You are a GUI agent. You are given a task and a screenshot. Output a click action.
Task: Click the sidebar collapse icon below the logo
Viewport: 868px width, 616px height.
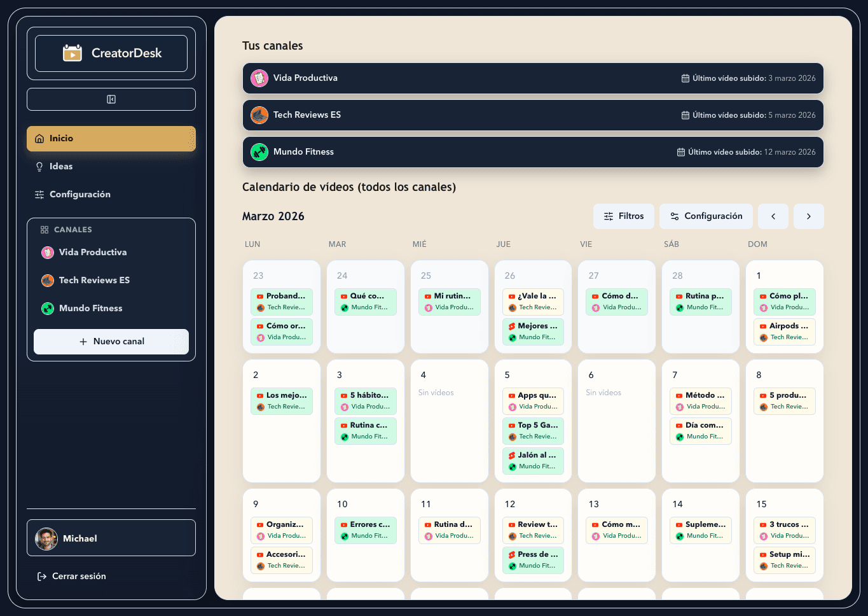111,99
